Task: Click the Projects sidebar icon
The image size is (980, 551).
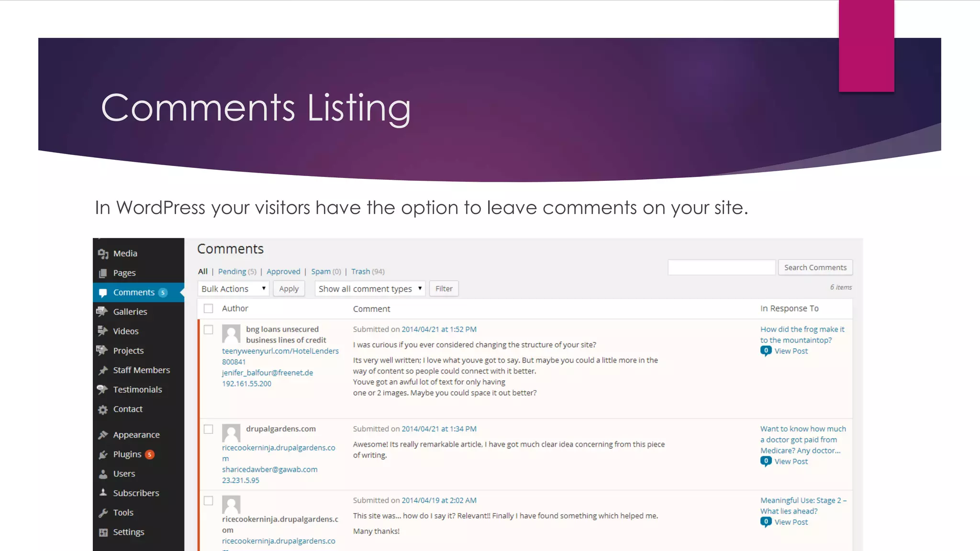Action: pyautogui.click(x=102, y=351)
